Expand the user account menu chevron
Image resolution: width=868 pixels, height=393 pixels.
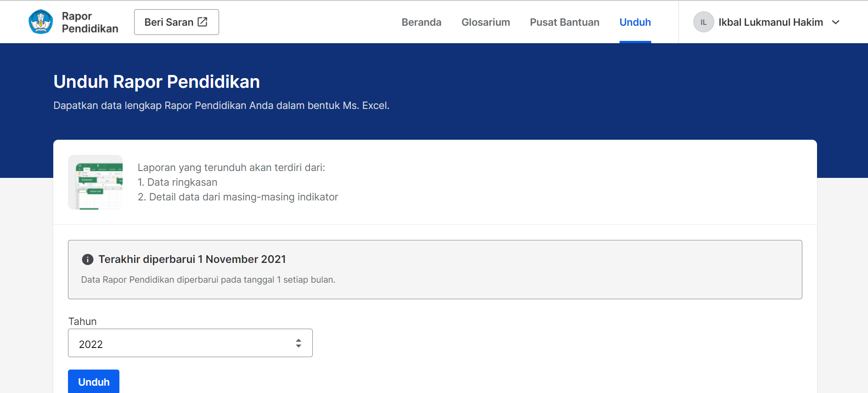[x=836, y=22]
